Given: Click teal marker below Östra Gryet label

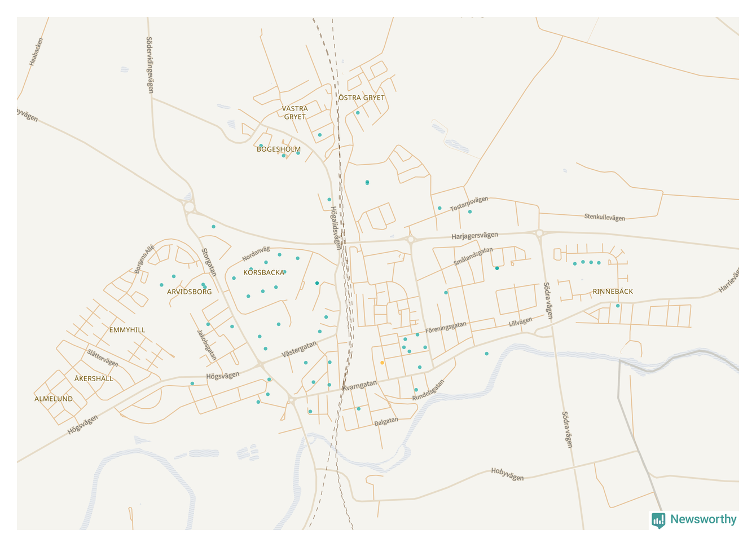Looking at the screenshot, I should (358, 113).
